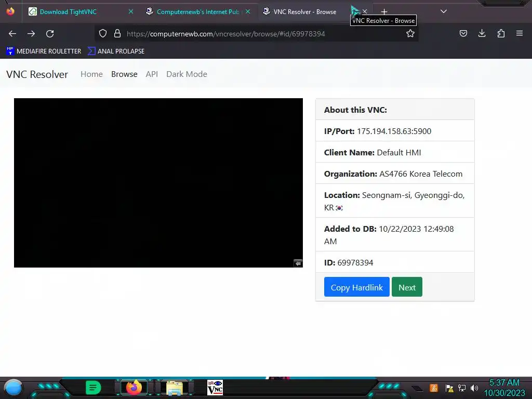Open tracking protection shield icon
Image resolution: width=532 pixels, height=399 pixels.
pos(103,33)
